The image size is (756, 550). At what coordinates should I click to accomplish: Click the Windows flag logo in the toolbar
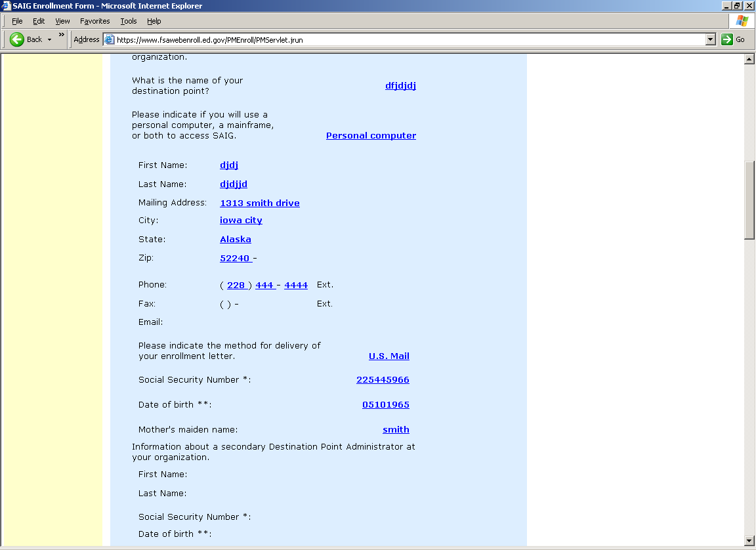pos(742,21)
